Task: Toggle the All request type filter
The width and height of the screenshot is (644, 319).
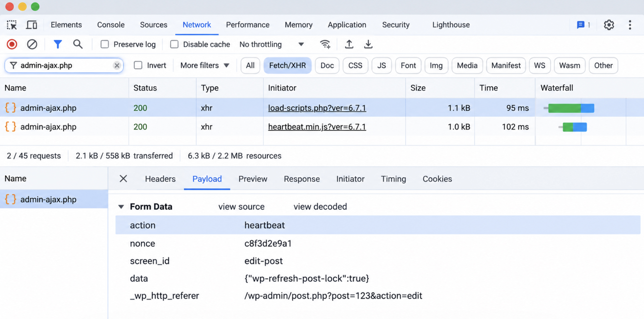Action: tap(250, 65)
